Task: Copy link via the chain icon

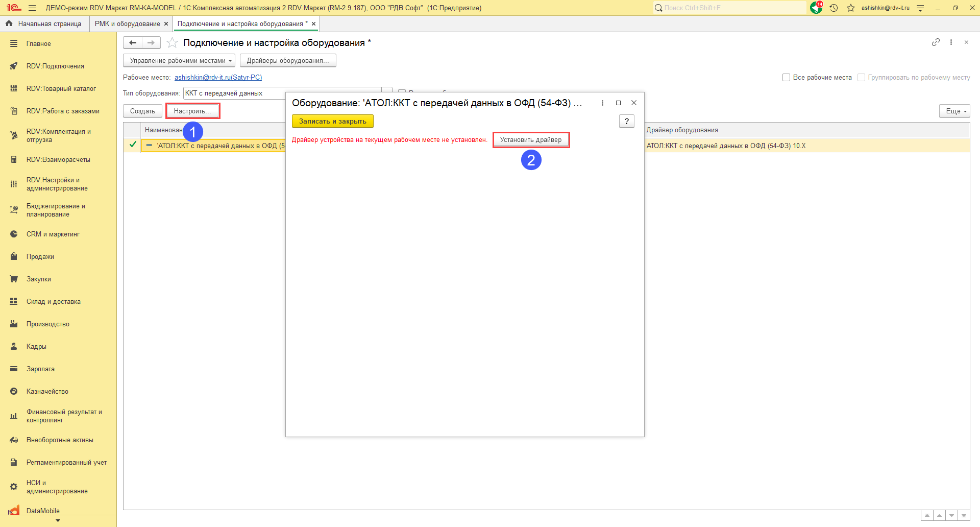Action: [x=935, y=42]
